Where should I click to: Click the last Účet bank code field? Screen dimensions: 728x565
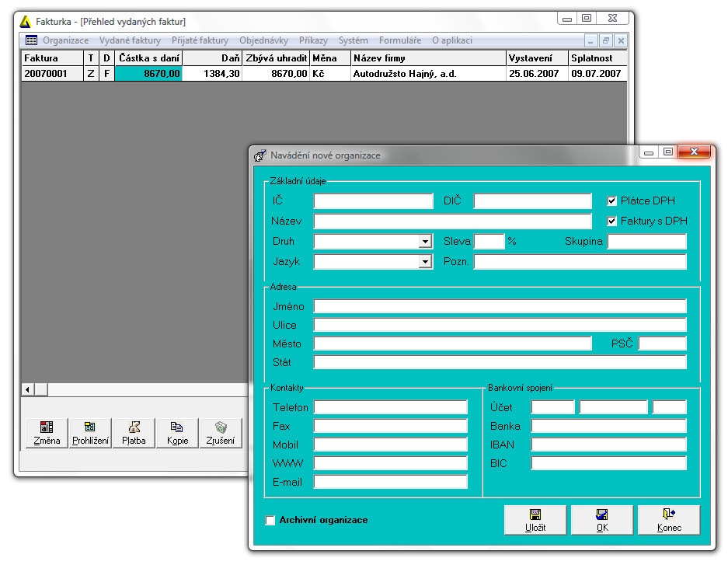click(x=669, y=407)
